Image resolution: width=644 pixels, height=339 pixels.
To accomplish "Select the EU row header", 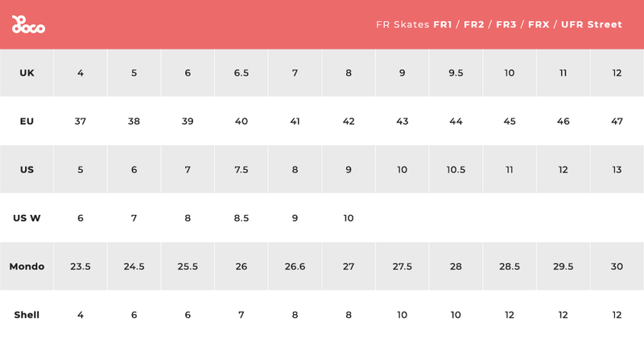I will [x=27, y=122].
